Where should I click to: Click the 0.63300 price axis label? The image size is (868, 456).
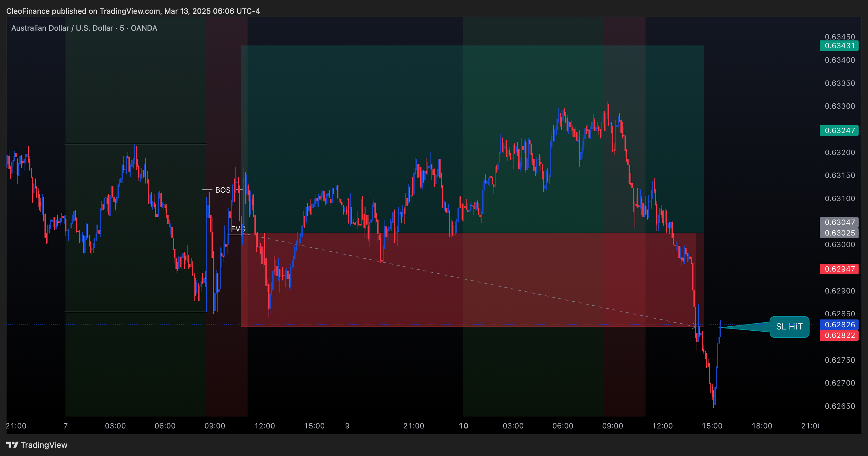click(x=840, y=106)
